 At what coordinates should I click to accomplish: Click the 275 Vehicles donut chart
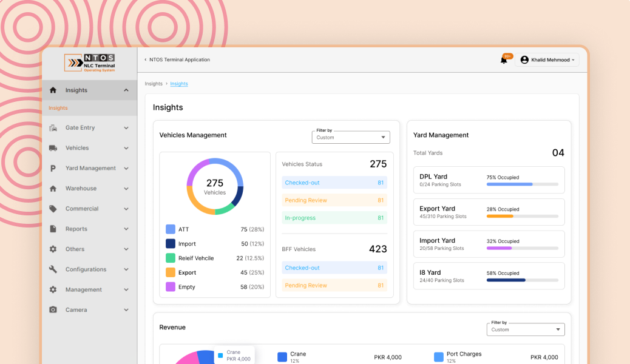click(215, 186)
